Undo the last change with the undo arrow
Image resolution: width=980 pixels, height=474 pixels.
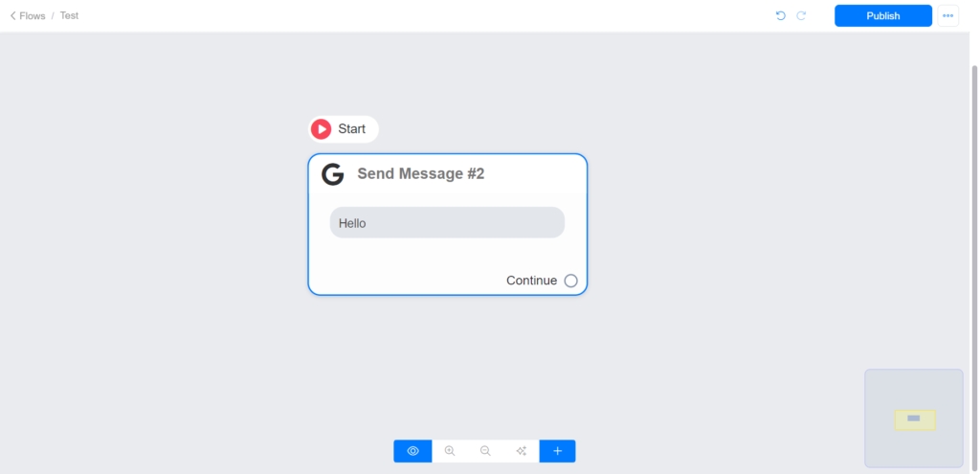[781, 15]
